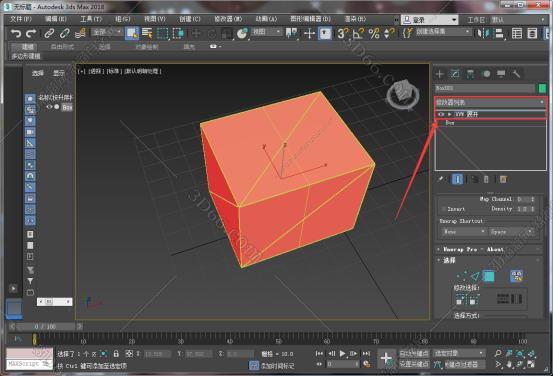The height and width of the screenshot is (376, 553).
Task: Open the Create panel plus icon
Action: click(440, 74)
